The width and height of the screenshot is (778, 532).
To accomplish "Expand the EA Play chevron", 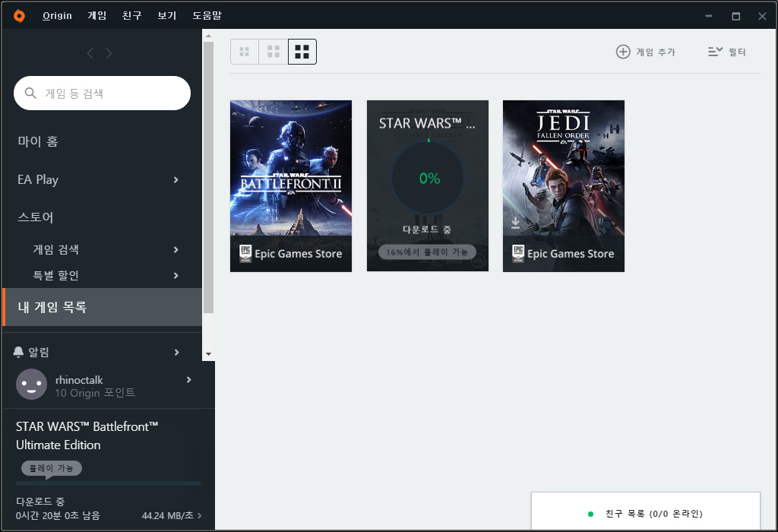I will pos(176,179).
